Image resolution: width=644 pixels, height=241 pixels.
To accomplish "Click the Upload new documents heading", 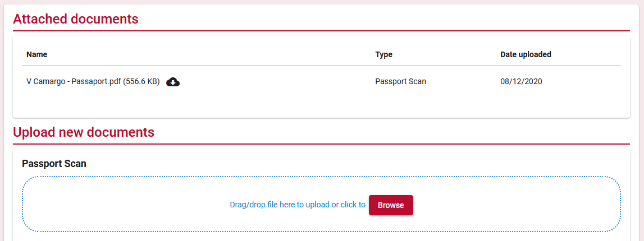I will (84, 132).
